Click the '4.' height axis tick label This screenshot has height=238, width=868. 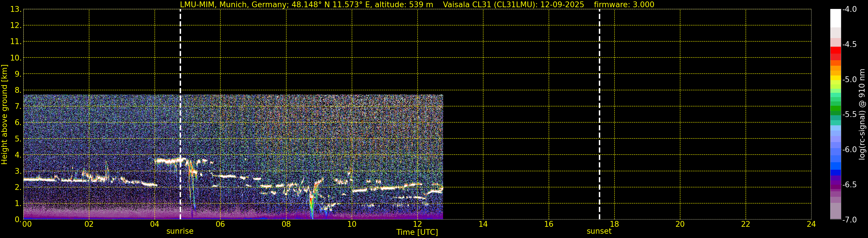pyautogui.click(x=18, y=155)
